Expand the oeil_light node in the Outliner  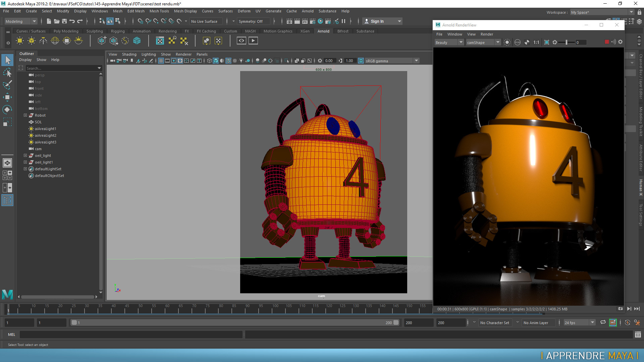25,155
